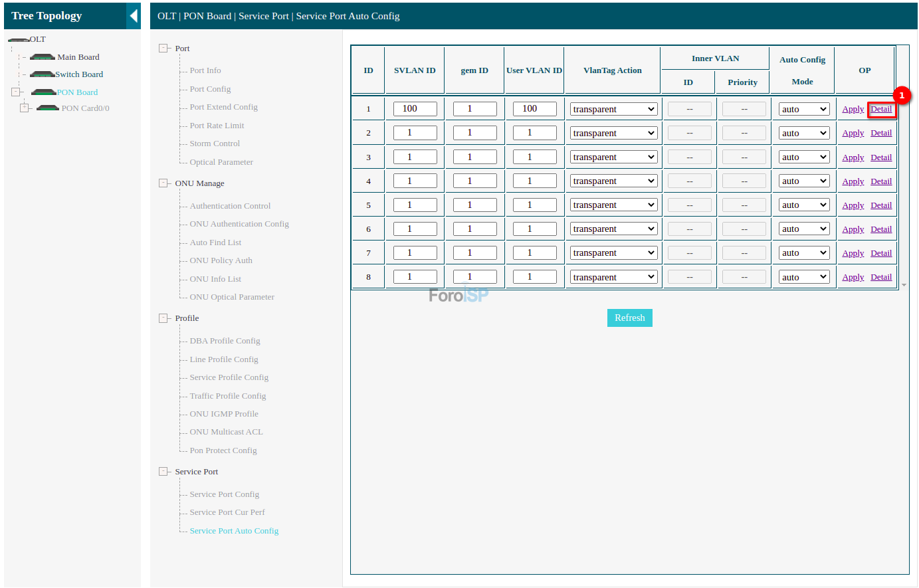Image resolution: width=919 pixels, height=588 pixels.
Task: Click the Main Board device icon
Action: [x=43, y=57]
